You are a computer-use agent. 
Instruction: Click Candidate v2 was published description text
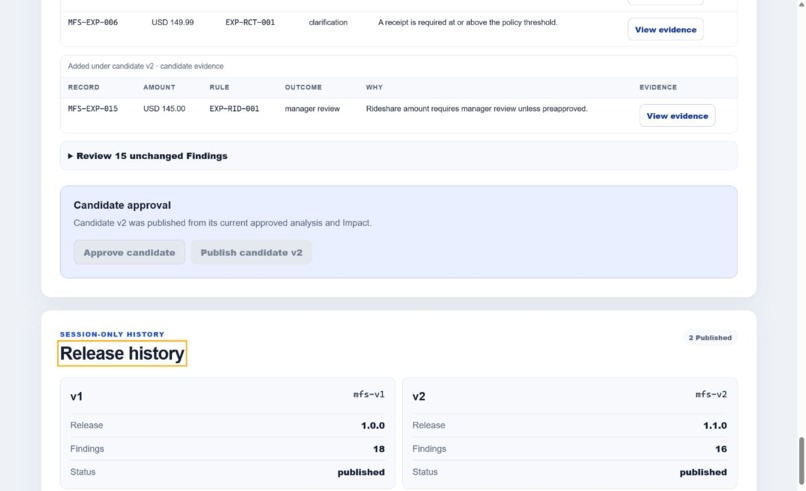[222, 223]
